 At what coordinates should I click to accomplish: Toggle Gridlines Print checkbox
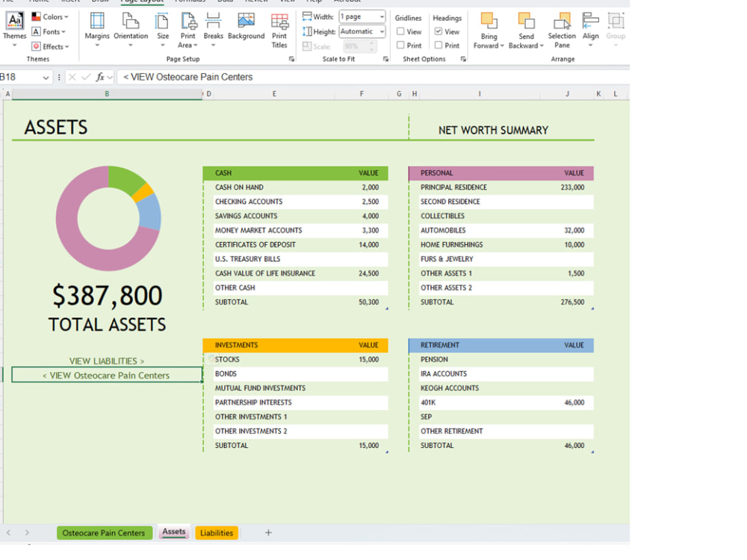click(400, 46)
